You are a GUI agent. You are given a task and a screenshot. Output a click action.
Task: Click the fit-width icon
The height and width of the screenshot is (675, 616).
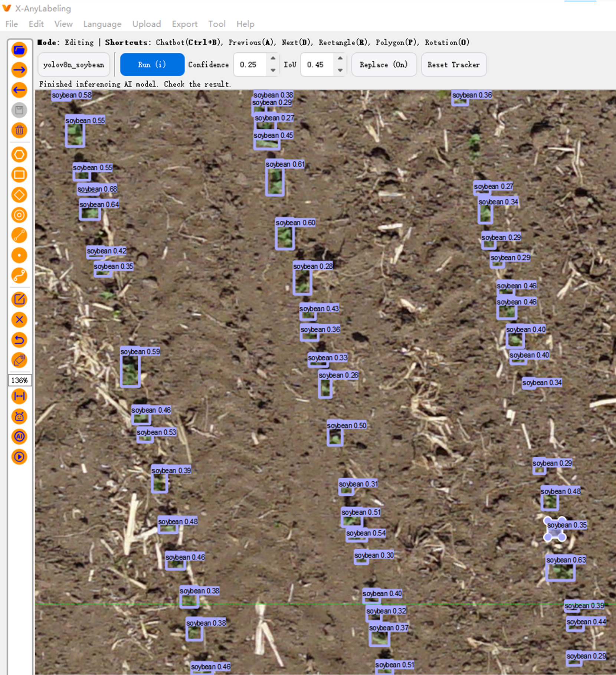coord(19,396)
